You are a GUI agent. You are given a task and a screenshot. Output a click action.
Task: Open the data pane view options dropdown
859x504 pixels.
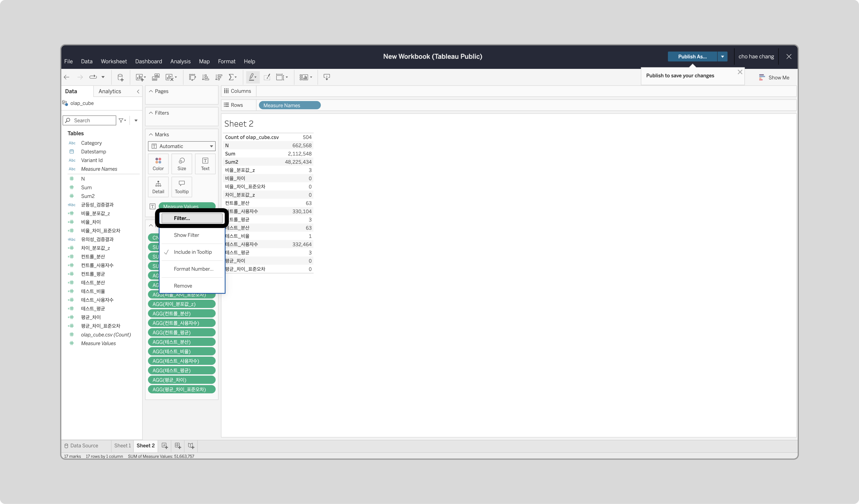click(x=136, y=120)
